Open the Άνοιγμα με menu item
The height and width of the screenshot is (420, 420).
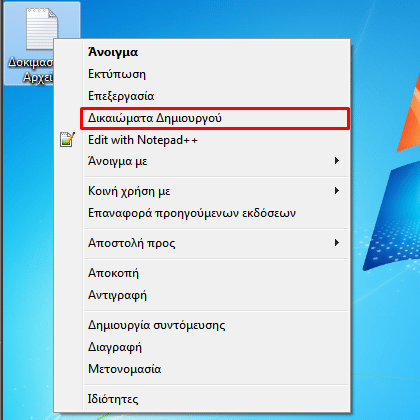[118, 161]
